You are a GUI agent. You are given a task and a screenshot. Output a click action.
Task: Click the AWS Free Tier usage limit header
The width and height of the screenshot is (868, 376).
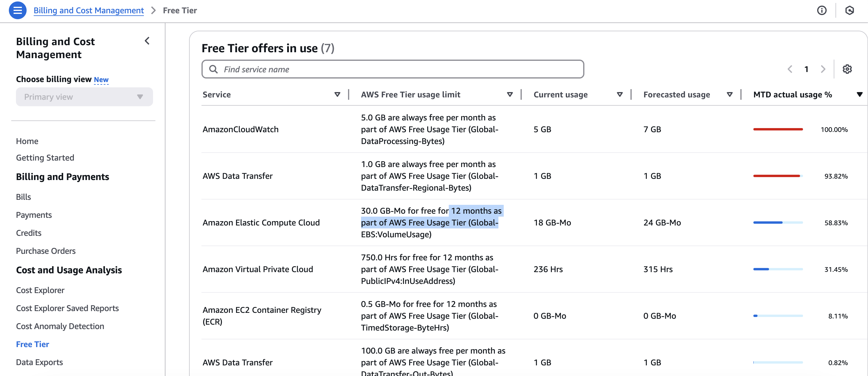click(410, 94)
